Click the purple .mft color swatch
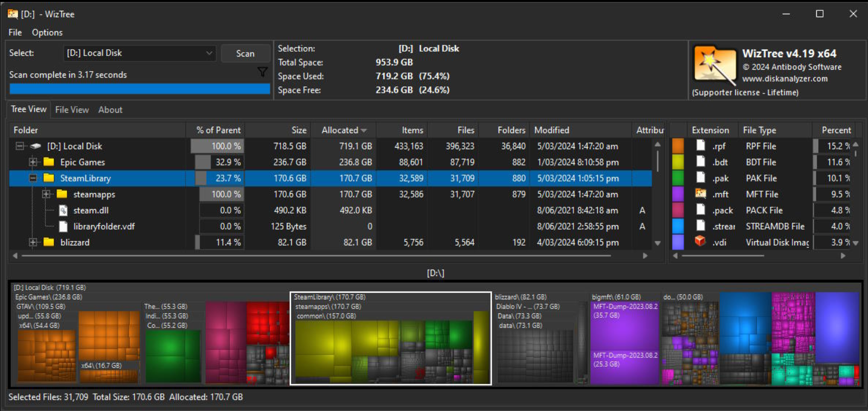The height and width of the screenshot is (411, 868). (x=678, y=194)
